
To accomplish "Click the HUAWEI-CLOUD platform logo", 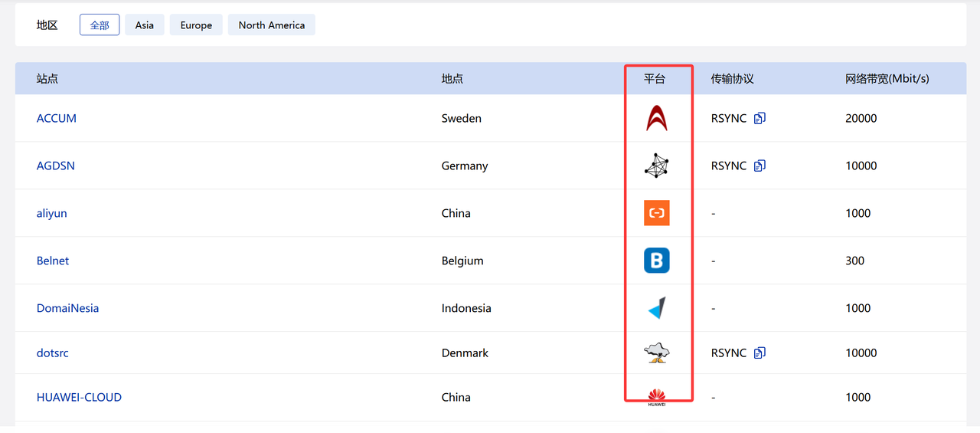I will [x=657, y=397].
